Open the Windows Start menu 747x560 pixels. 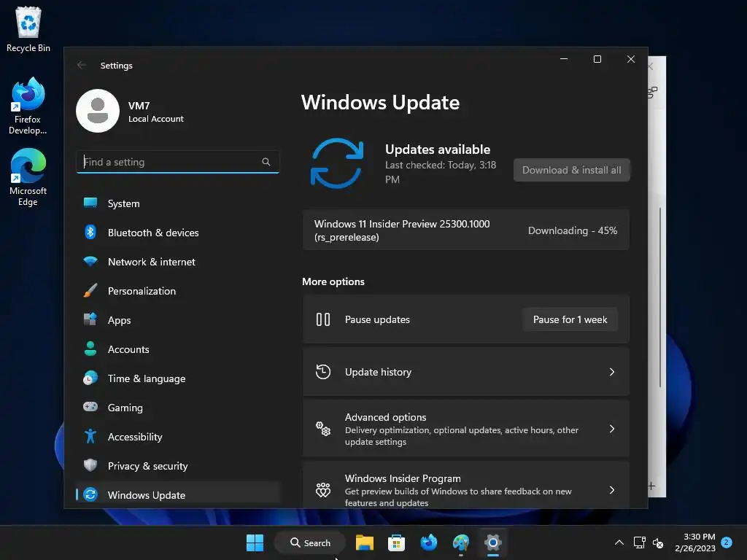point(255,542)
